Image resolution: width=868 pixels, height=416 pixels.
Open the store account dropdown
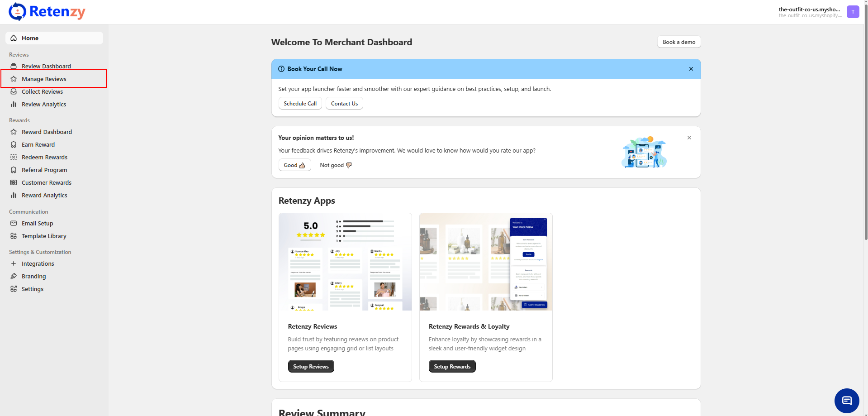818,12
